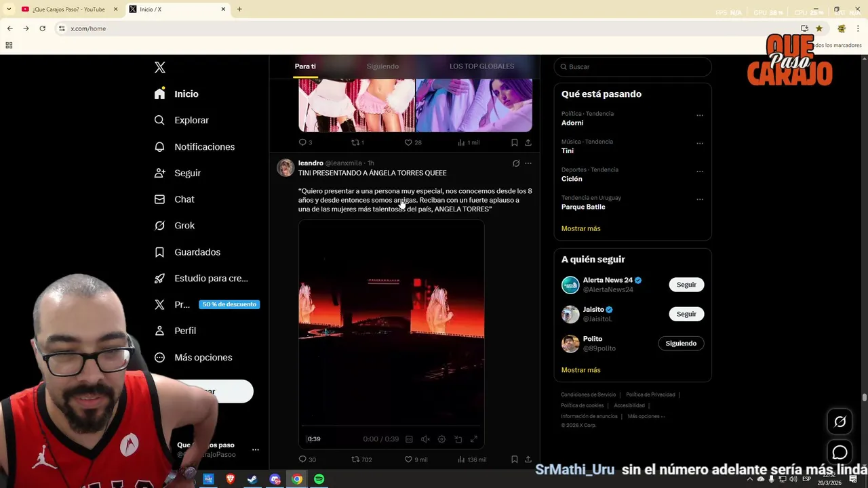Open more options on leandro's post
The width and height of the screenshot is (868, 488).
tap(528, 163)
